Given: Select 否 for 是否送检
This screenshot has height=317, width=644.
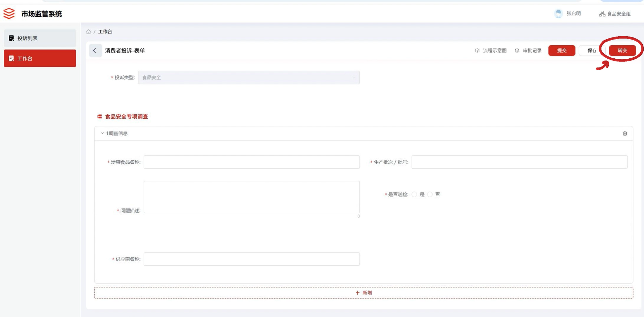Looking at the screenshot, I should pyautogui.click(x=430, y=195).
